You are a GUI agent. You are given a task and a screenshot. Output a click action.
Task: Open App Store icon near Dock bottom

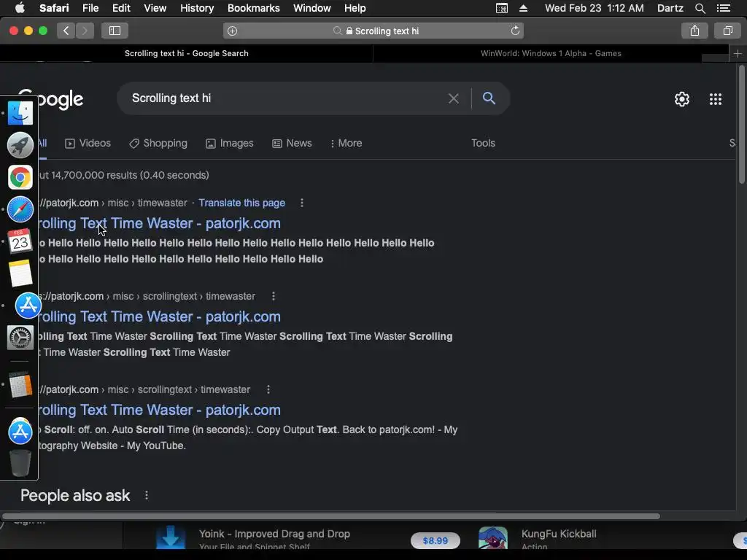point(20,432)
